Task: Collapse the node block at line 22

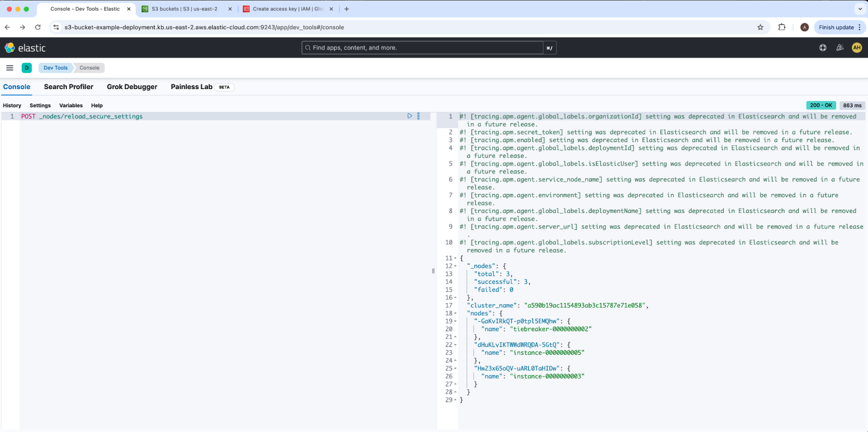Action: [x=455, y=345]
